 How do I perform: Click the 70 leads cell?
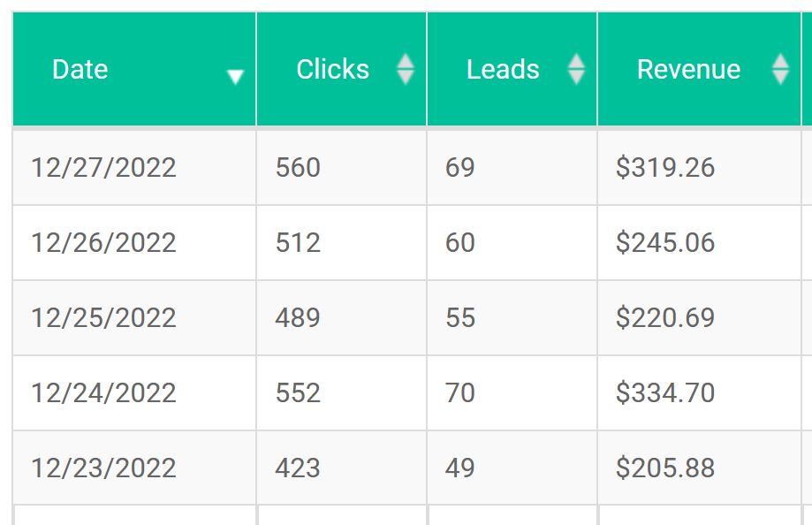(460, 392)
